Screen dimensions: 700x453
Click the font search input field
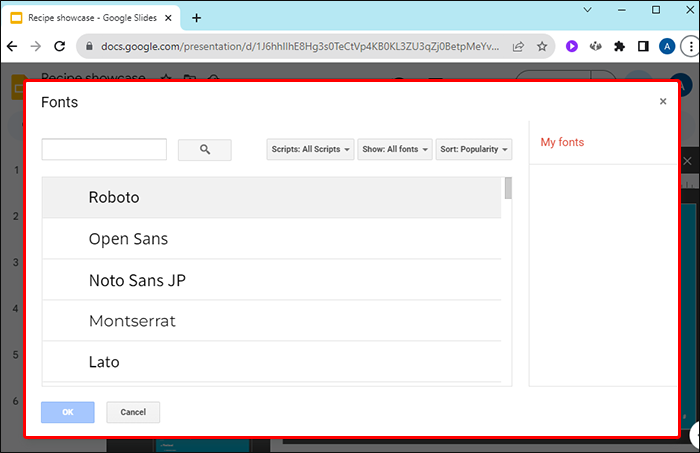pyautogui.click(x=104, y=149)
